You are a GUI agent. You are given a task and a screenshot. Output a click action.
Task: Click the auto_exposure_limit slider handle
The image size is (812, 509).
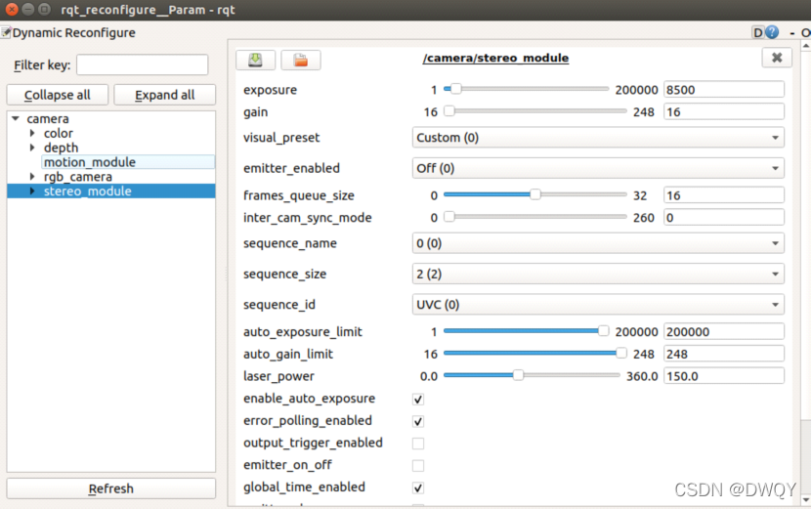point(603,330)
